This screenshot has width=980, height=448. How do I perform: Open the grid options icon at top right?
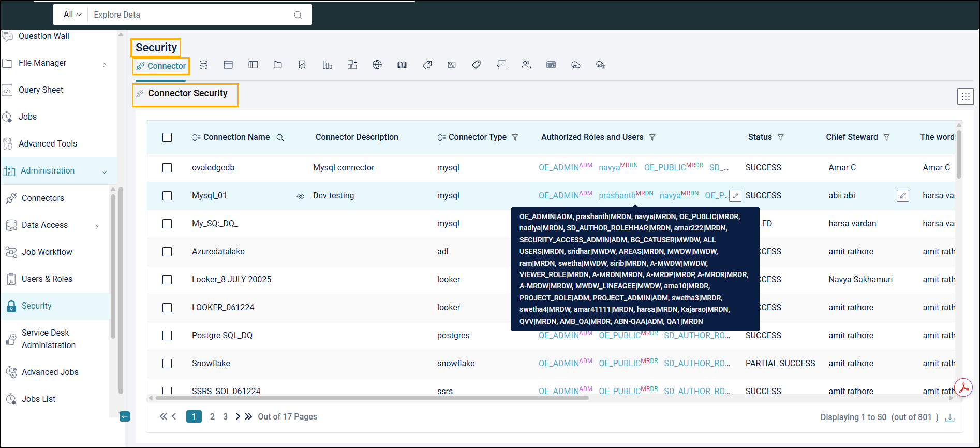coord(965,96)
